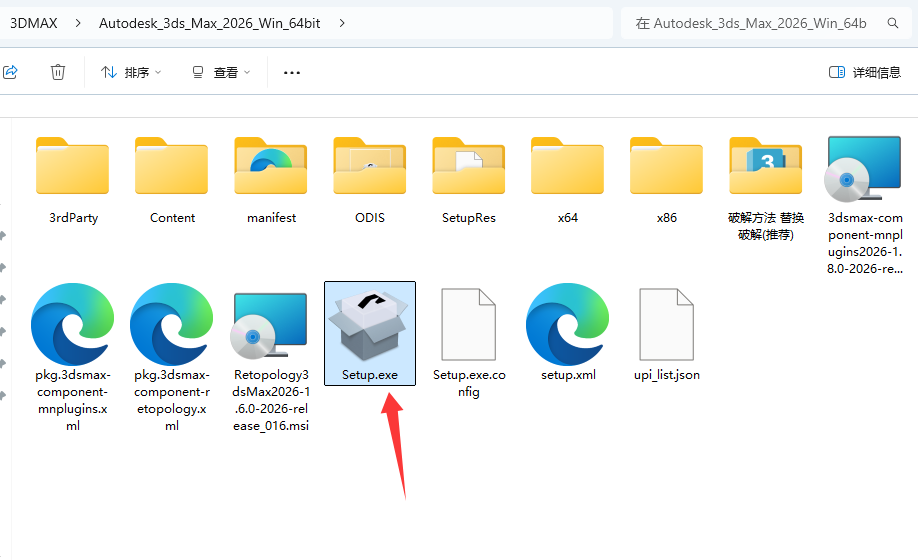This screenshot has height=560, width=918.
Task: Click Autodesk_3ds_Max_2026_Win_64bit breadcrumb segment
Action: point(210,23)
